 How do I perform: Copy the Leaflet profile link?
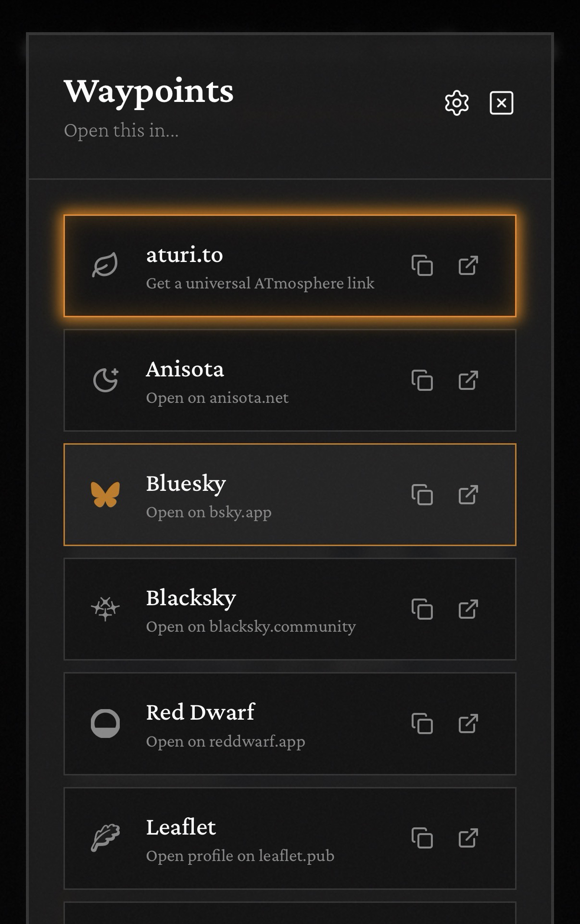pos(422,838)
